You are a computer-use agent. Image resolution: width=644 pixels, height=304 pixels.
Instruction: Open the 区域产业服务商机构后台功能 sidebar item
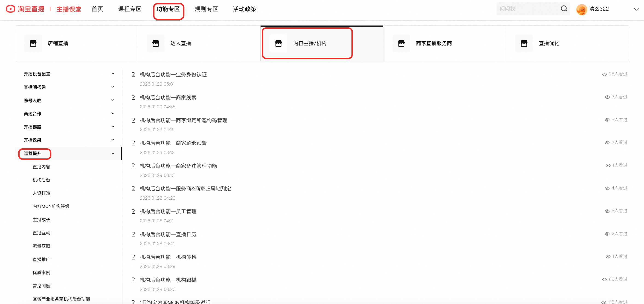pos(61,299)
